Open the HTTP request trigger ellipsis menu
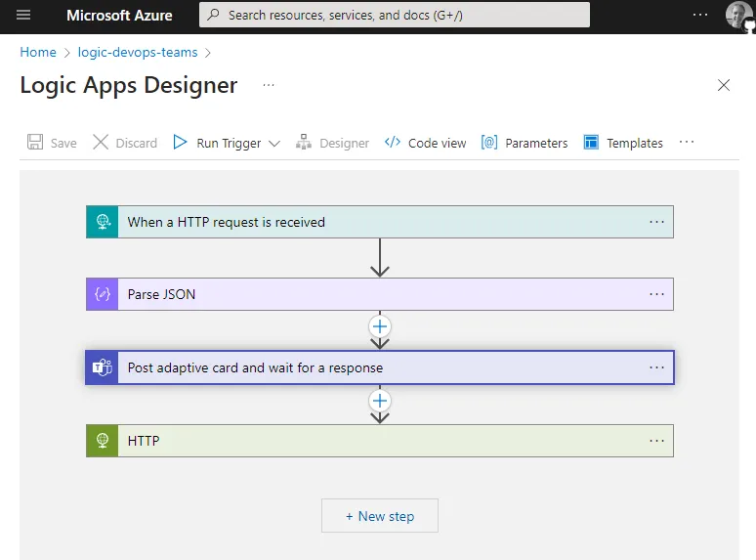The height and width of the screenshot is (560, 756). coord(656,222)
